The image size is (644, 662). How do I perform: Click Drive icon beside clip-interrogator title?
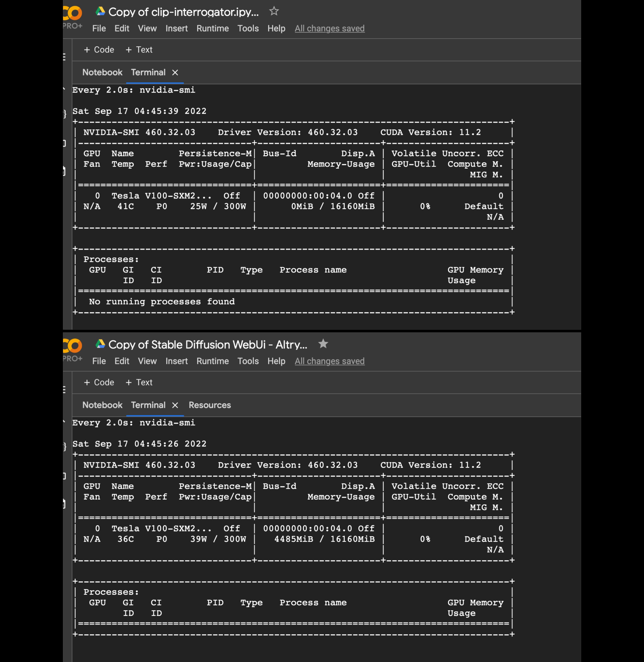pyautogui.click(x=100, y=11)
